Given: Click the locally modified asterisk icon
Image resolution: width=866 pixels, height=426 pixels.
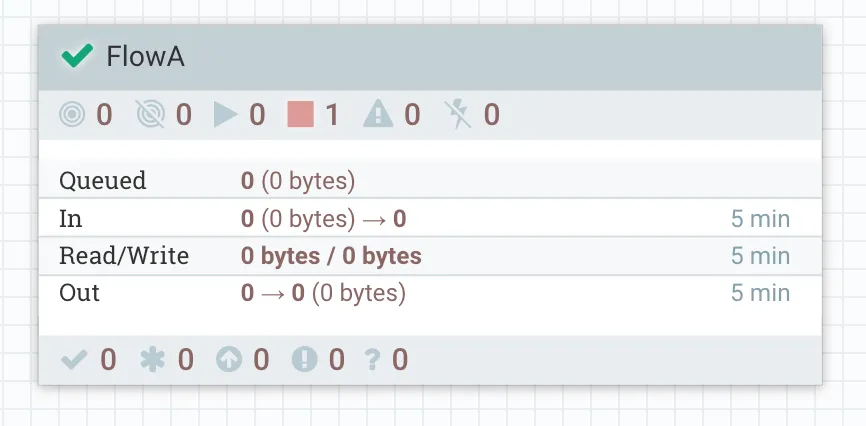Looking at the screenshot, I should tap(151, 359).
